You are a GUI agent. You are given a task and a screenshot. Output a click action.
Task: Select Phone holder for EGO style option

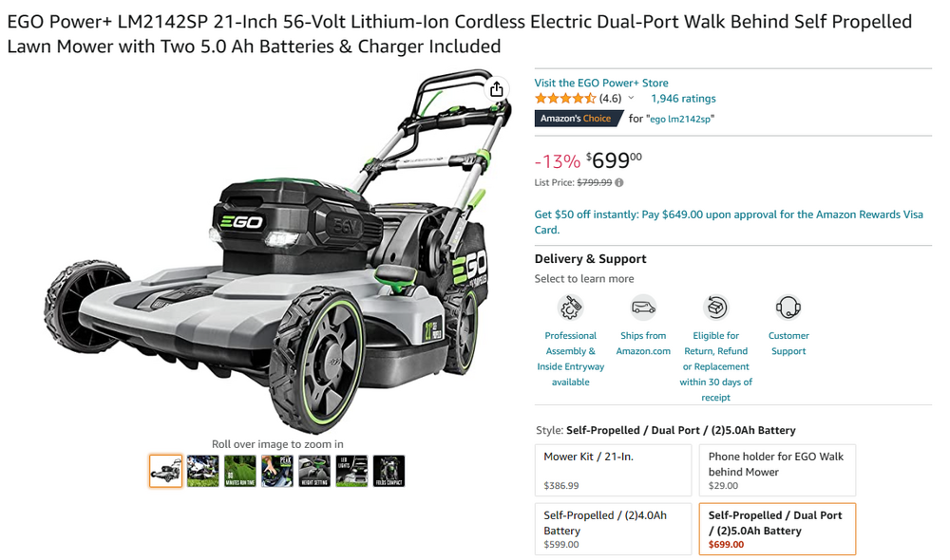tap(777, 471)
